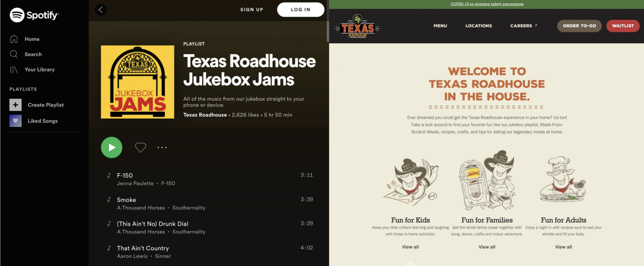Screen dimensions: 644x266
Task: Click the Fun for Kids heading
Action: (x=410, y=220)
